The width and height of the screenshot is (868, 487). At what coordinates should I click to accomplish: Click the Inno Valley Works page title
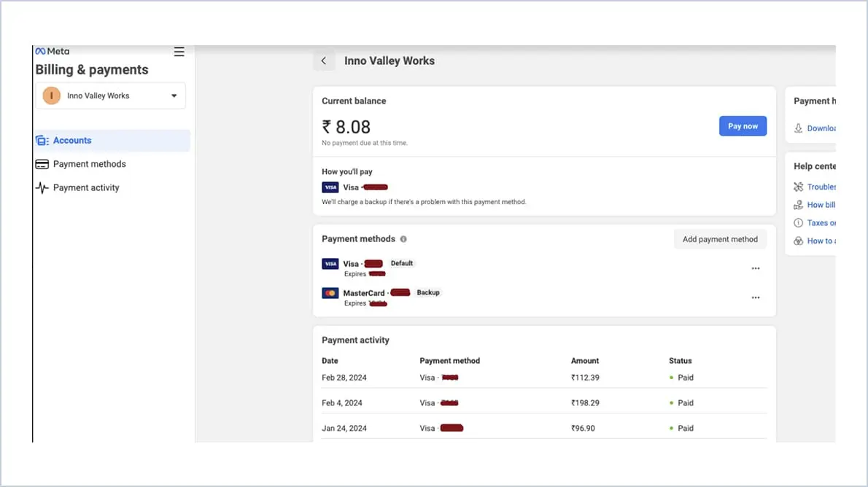390,61
